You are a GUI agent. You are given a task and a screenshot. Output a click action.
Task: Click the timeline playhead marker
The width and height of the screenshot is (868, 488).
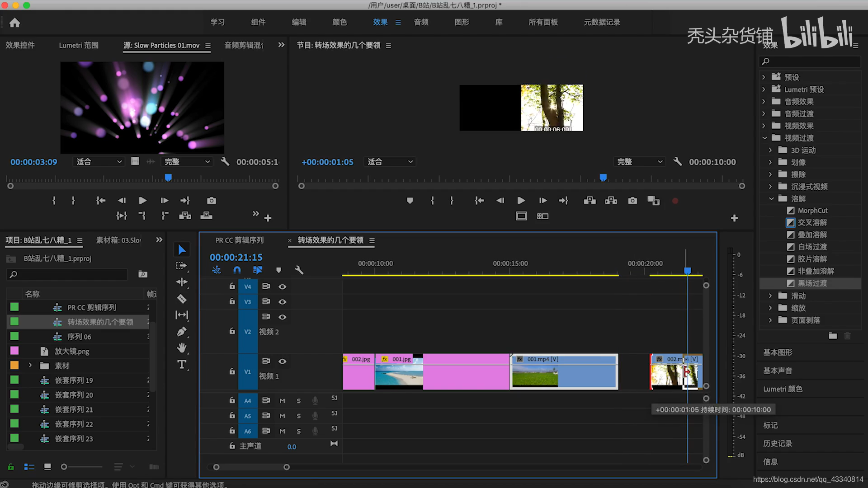click(x=688, y=271)
